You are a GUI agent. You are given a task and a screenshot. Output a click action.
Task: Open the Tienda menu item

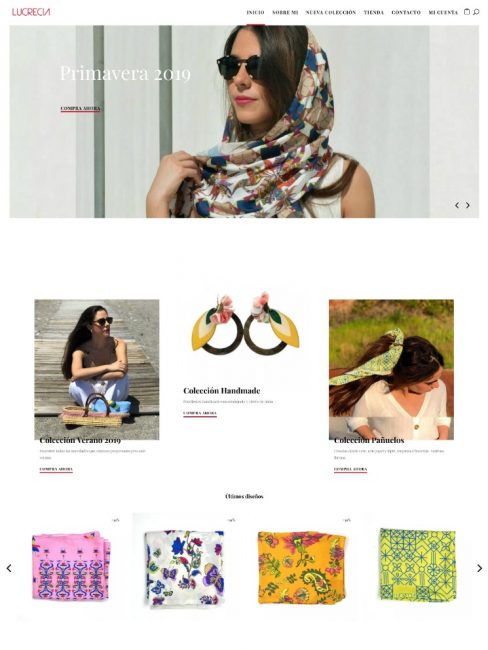click(x=374, y=12)
